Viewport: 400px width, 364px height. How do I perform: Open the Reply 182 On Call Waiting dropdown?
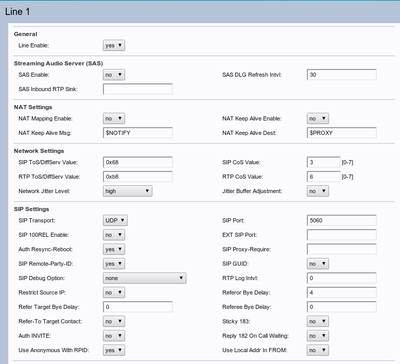coord(318,336)
